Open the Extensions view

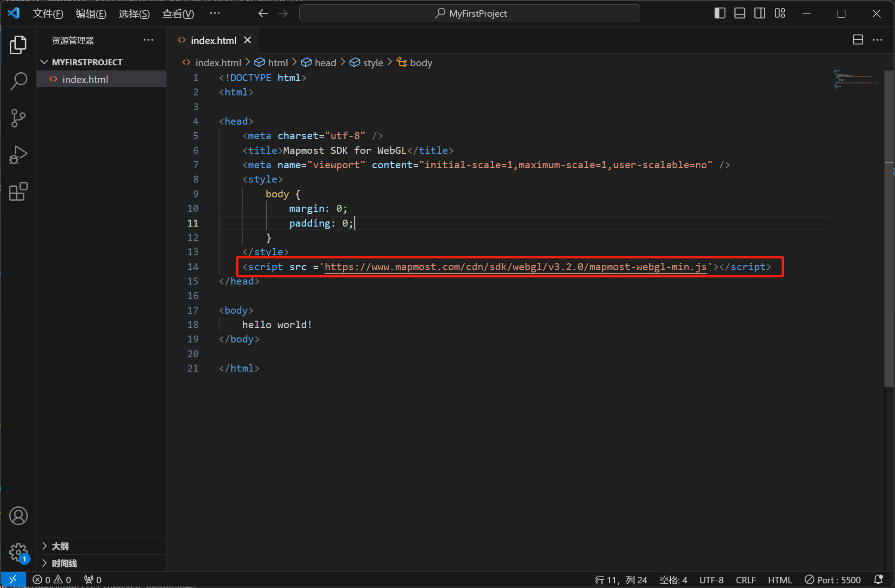click(18, 191)
